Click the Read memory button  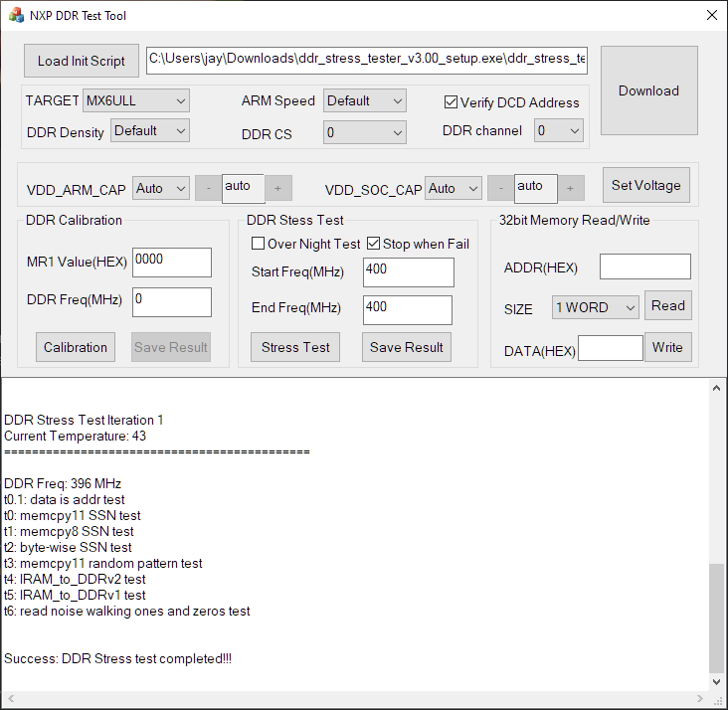point(668,305)
